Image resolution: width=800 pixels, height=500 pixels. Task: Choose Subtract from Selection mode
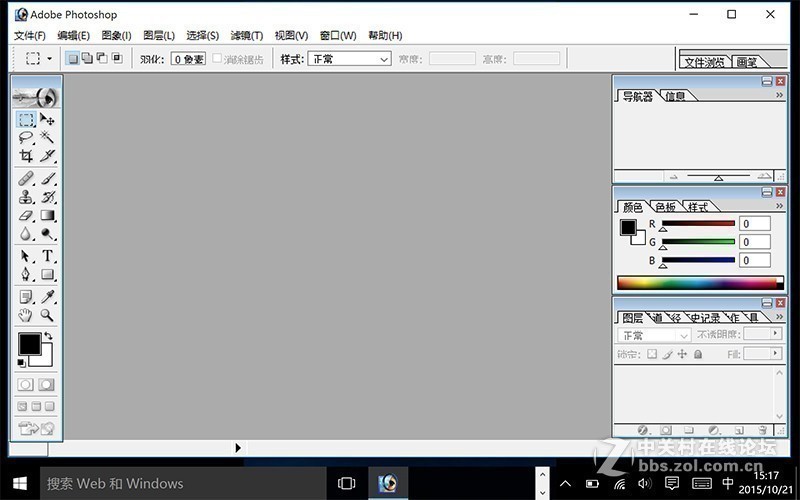pyautogui.click(x=103, y=59)
